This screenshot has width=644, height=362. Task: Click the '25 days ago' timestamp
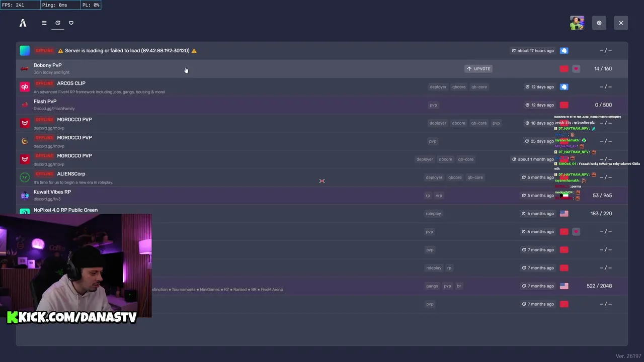pyautogui.click(x=539, y=141)
